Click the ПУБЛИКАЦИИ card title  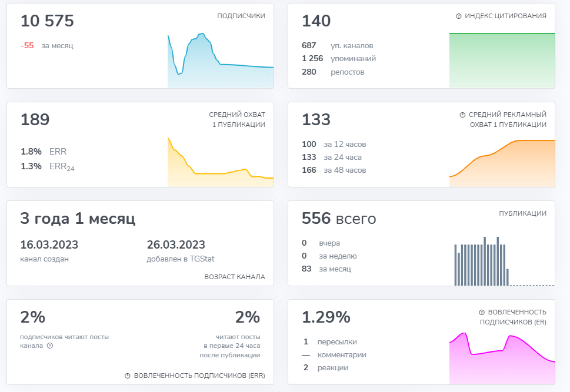coord(522,213)
